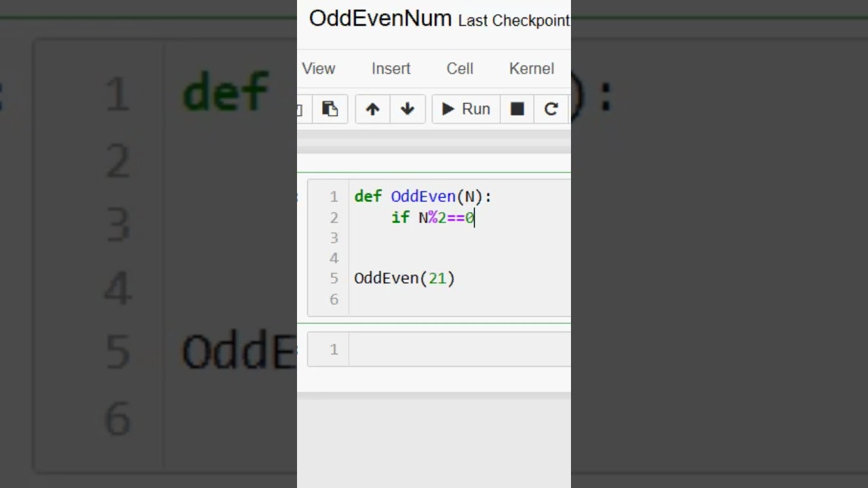
Task: Move selected cell up with arrow button
Action: pos(372,109)
